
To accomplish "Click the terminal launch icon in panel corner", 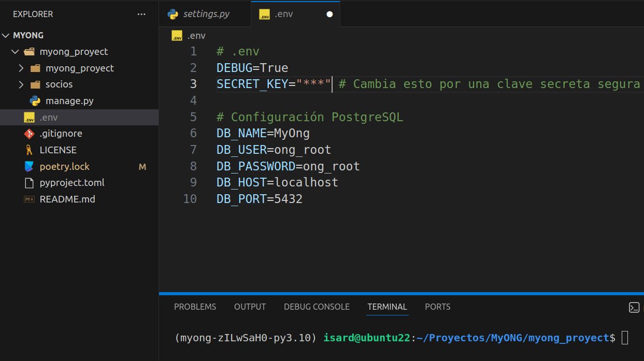I will [634, 307].
